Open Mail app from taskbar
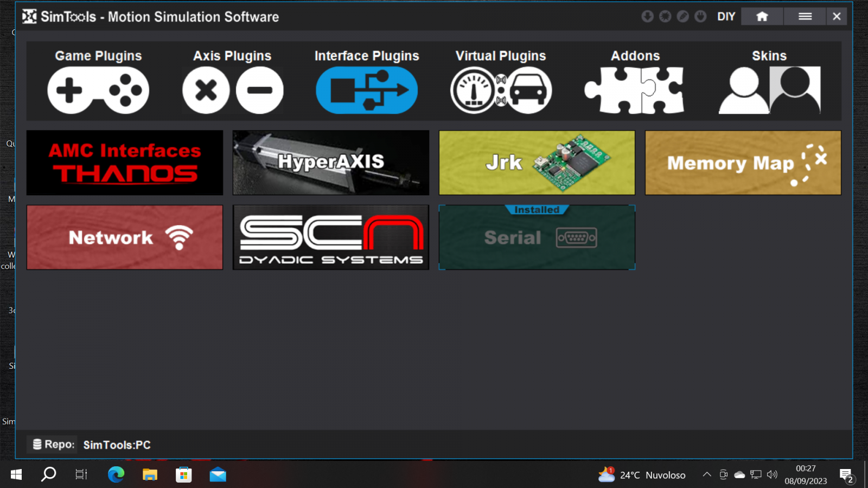868x488 pixels. [x=218, y=475]
